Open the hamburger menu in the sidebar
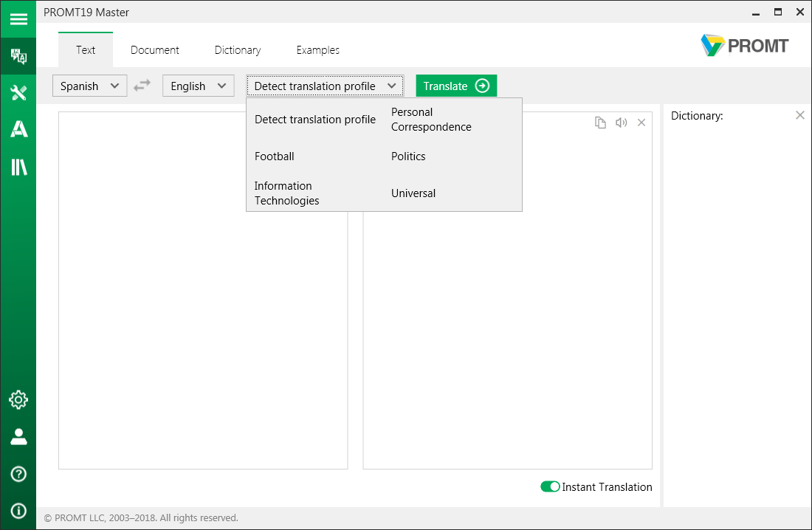This screenshot has width=812, height=530. (18, 19)
